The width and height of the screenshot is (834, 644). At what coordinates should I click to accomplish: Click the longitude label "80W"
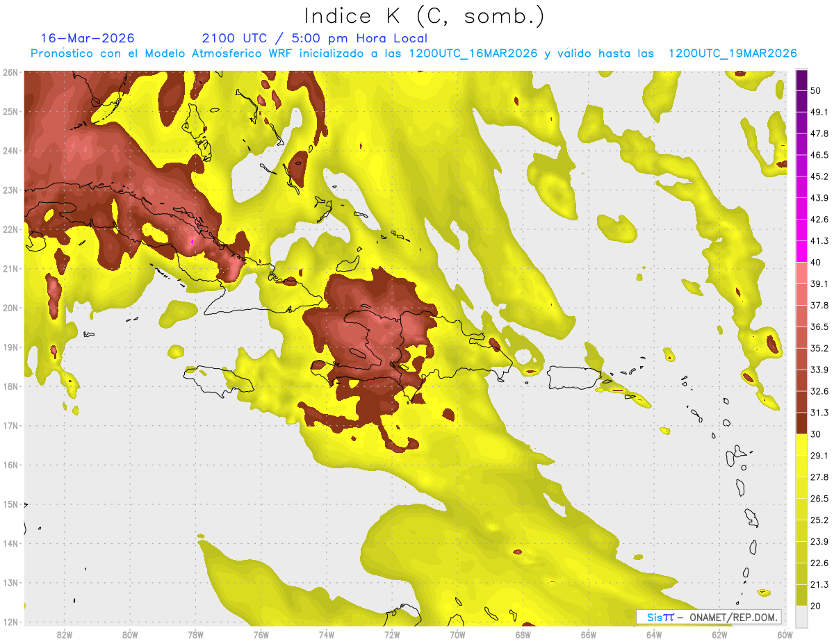(130, 635)
